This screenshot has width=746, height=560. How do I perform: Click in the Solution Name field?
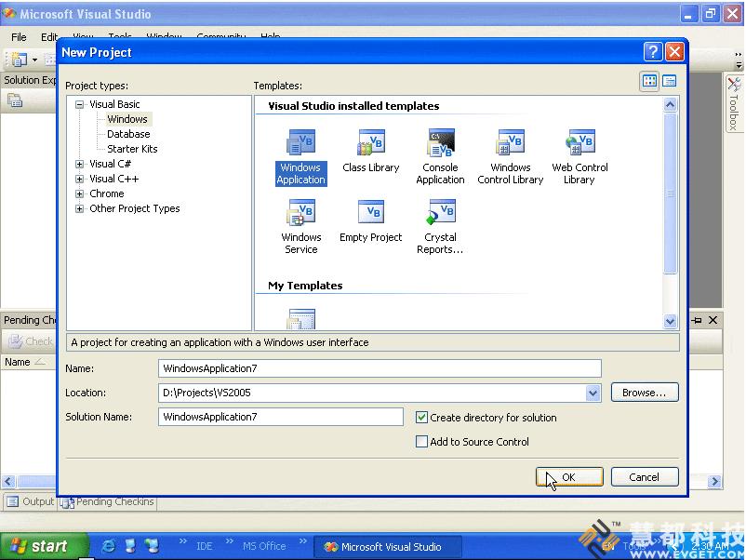point(281,417)
